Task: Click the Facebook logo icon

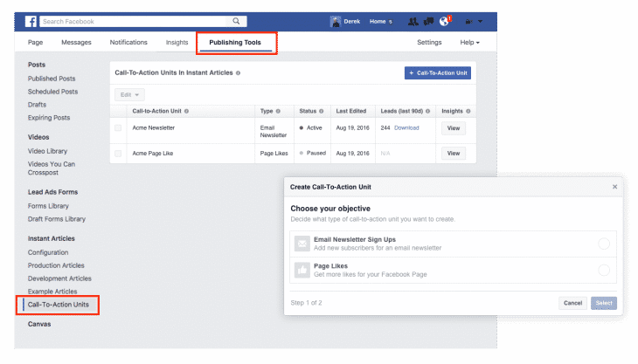Action: click(x=31, y=22)
